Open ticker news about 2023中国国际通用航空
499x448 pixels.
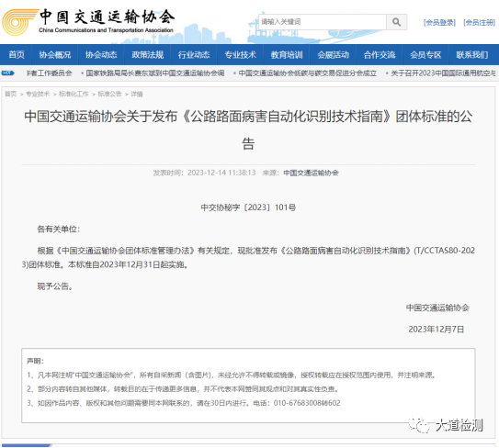coord(443,73)
